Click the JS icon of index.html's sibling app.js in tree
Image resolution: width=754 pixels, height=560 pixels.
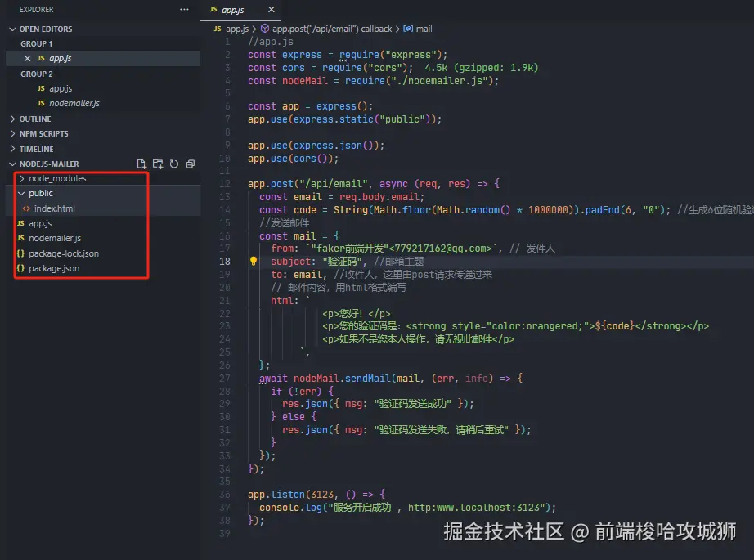[20, 223]
